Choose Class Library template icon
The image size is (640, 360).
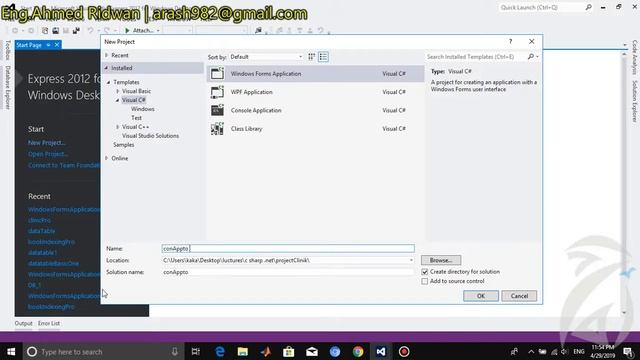pos(217,129)
